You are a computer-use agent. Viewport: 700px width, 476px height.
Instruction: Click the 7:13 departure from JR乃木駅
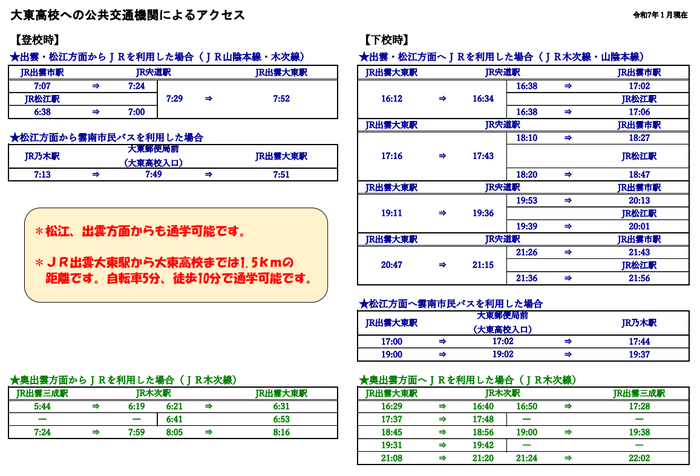42,175
